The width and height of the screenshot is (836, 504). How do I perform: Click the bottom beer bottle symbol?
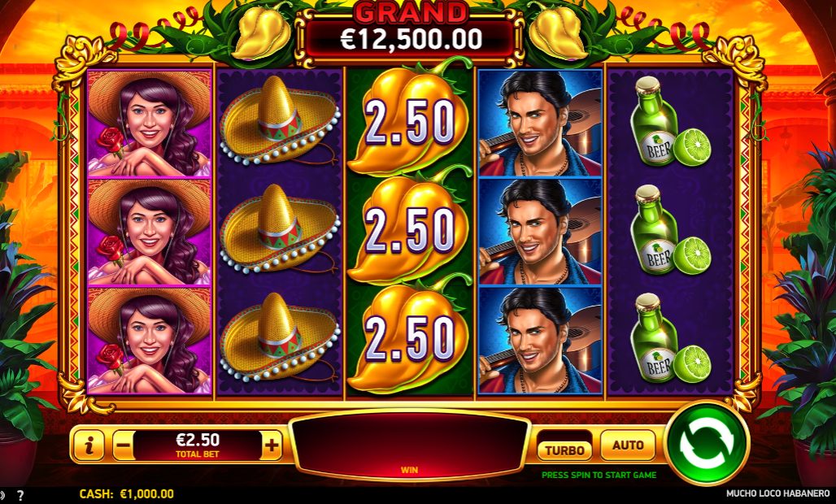point(670,339)
